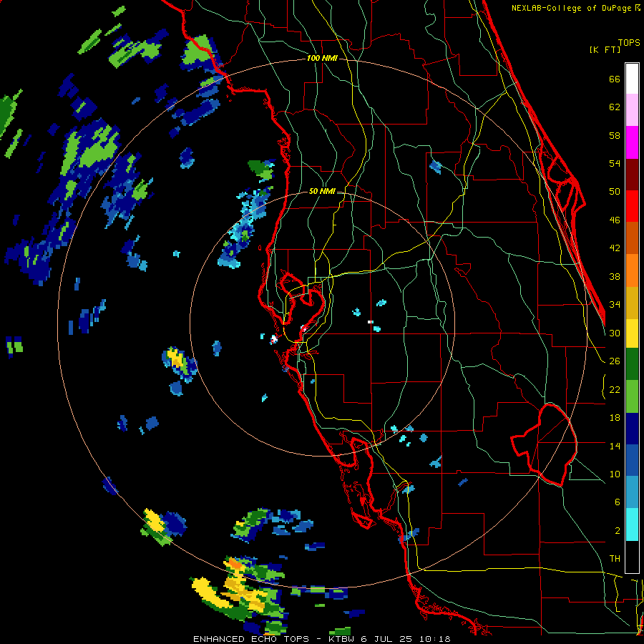Click the white swatch in the tops legend
This screenshot has width=644, height=644.
coord(632,79)
